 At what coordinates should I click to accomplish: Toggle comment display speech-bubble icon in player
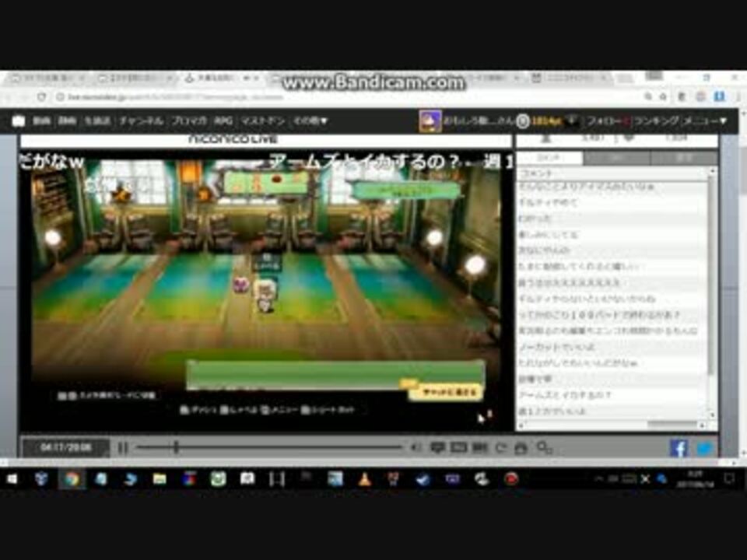[437, 447]
